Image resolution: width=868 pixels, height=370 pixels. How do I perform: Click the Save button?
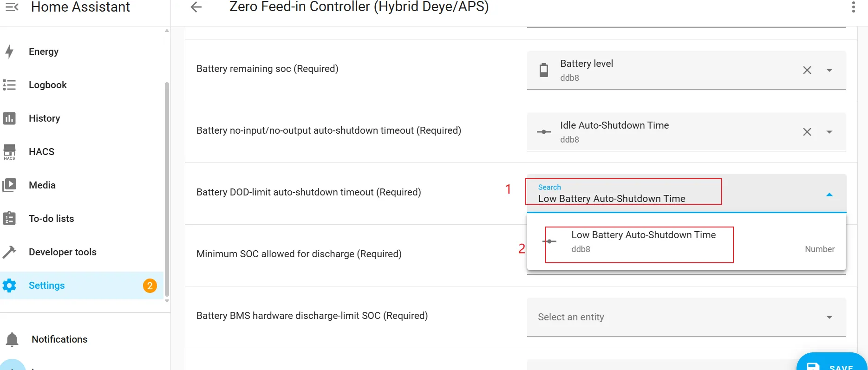[x=831, y=362]
